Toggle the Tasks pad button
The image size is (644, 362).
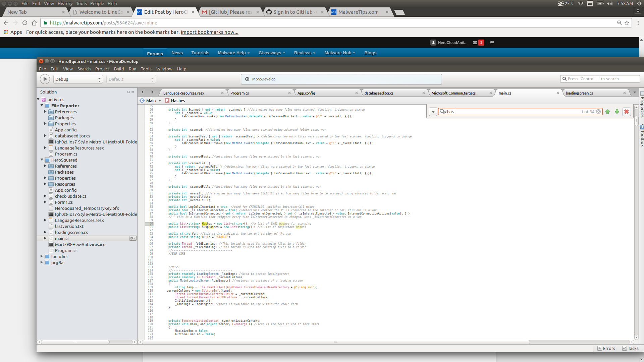point(630,349)
